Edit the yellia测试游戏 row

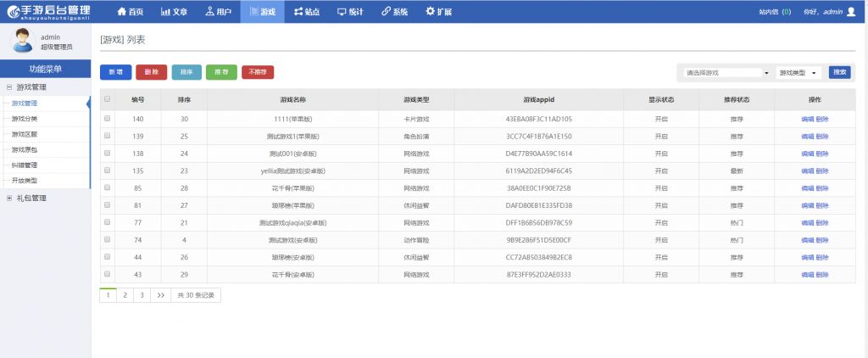click(x=807, y=171)
